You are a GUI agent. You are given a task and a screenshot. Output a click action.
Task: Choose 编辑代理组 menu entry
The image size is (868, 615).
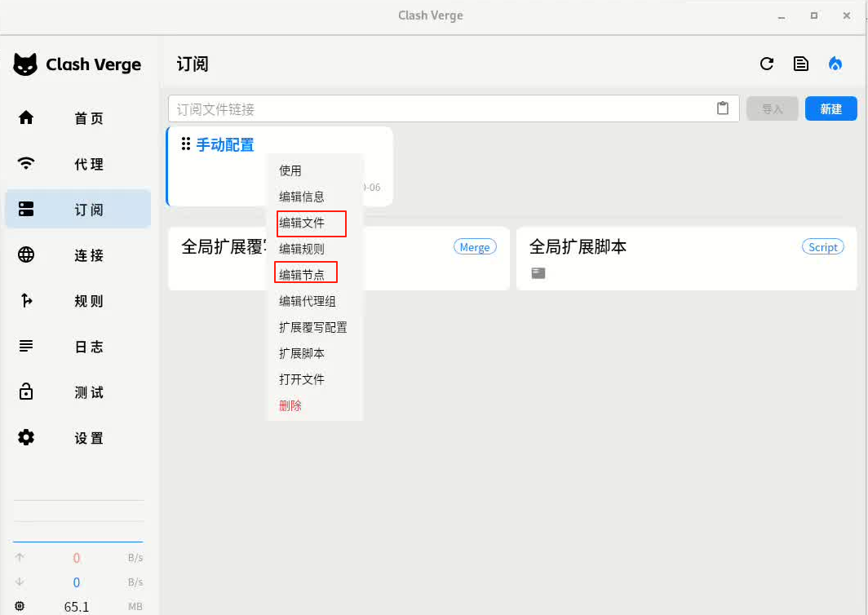click(308, 301)
